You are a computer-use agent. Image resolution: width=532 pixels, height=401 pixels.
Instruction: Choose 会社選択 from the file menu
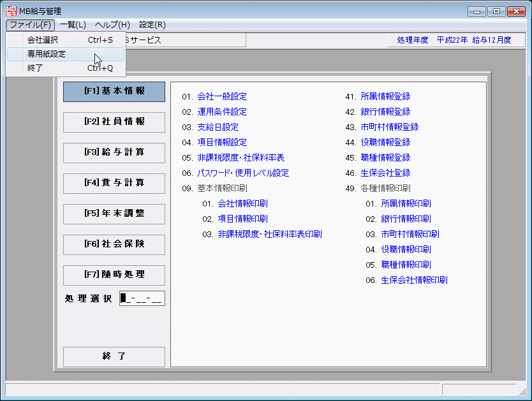pos(66,40)
